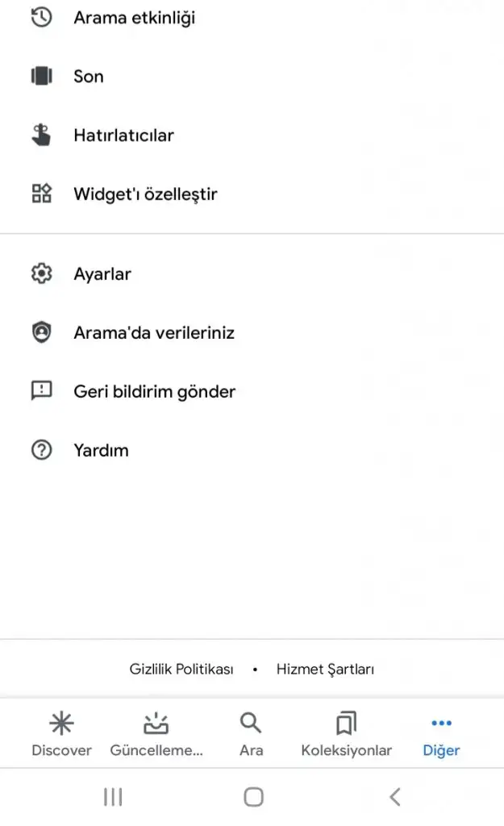Tap the Geri bildirim gönder feedback icon
The width and height of the screenshot is (504, 826).
(x=41, y=391)
